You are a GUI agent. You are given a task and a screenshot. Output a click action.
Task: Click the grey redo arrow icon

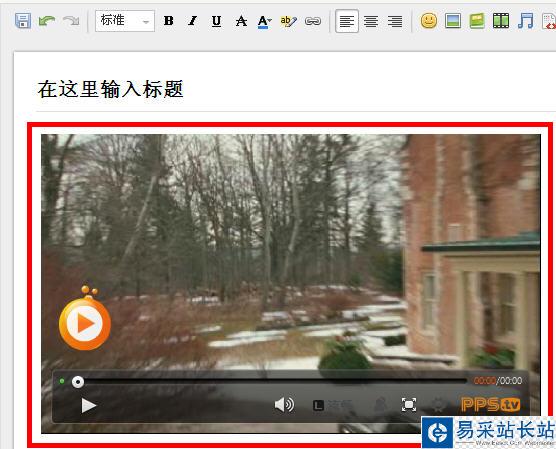coord(71,21)
